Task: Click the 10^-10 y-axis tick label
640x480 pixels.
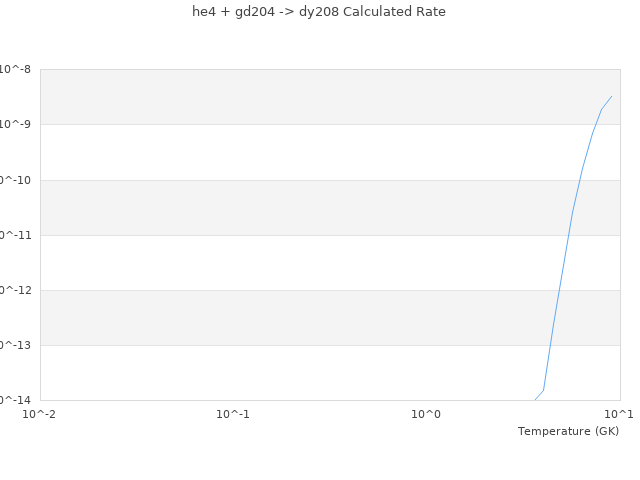Action: (14, 180)
